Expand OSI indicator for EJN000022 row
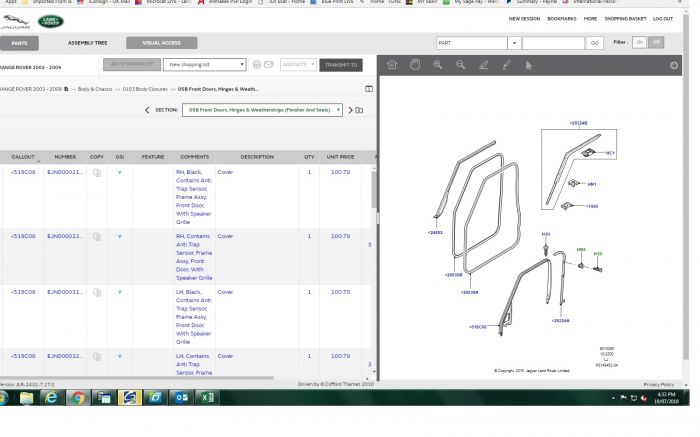 [x=120, y=236]
